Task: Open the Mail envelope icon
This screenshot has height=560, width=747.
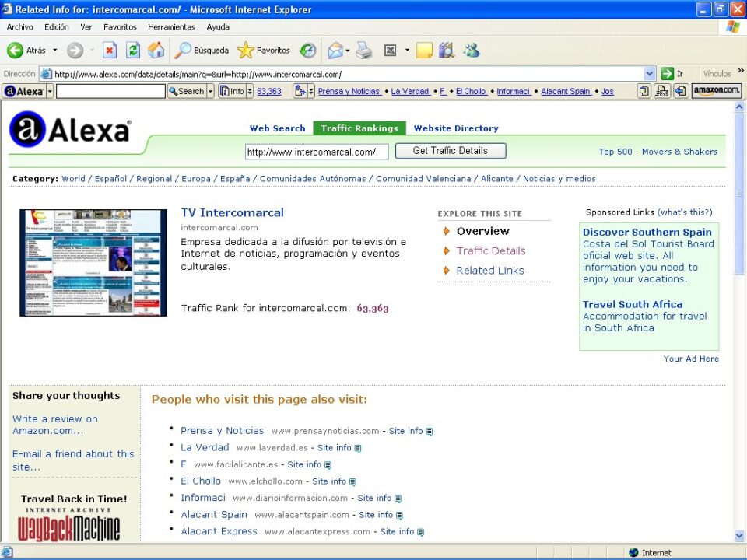Action: click(x=335, y=51)
